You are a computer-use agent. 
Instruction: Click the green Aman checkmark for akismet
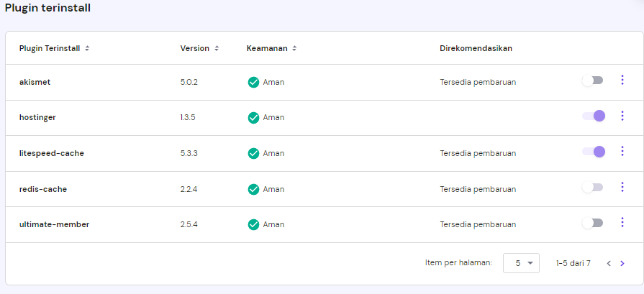[253, 82]
